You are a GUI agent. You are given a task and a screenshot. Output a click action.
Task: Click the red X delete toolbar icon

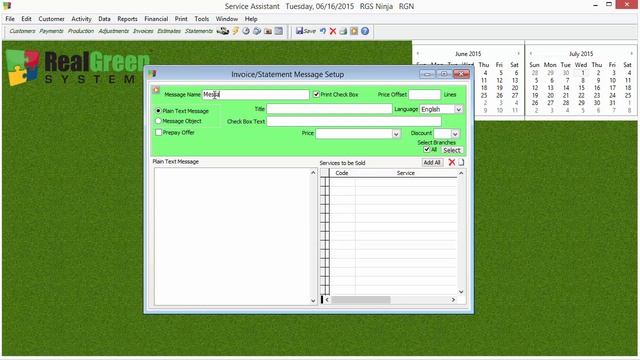[x=333, y=31]
